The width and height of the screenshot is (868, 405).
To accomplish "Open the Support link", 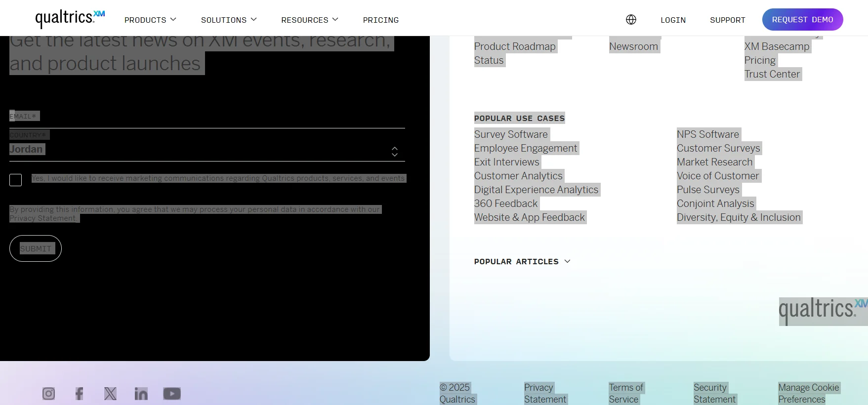I will tap(728, 20).
